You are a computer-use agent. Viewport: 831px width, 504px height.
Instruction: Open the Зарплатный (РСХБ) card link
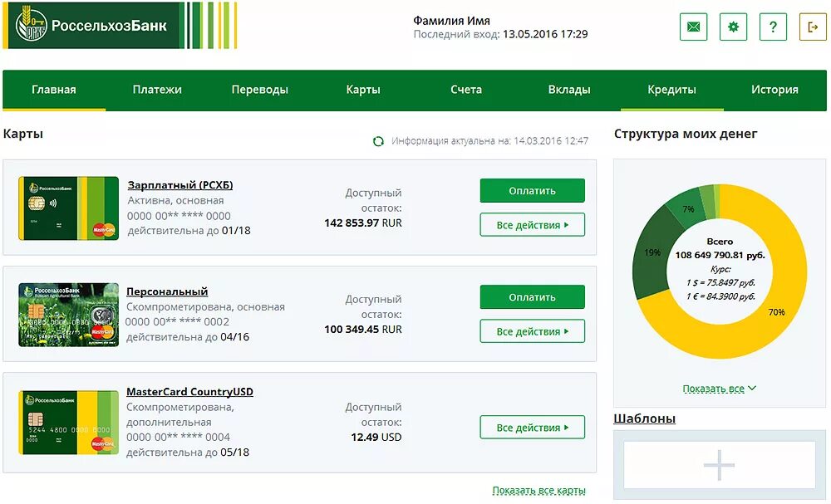point(180,185)
